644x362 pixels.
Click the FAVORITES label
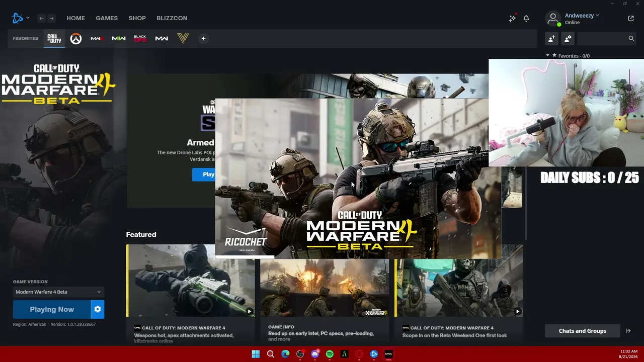tap(26, 39)
